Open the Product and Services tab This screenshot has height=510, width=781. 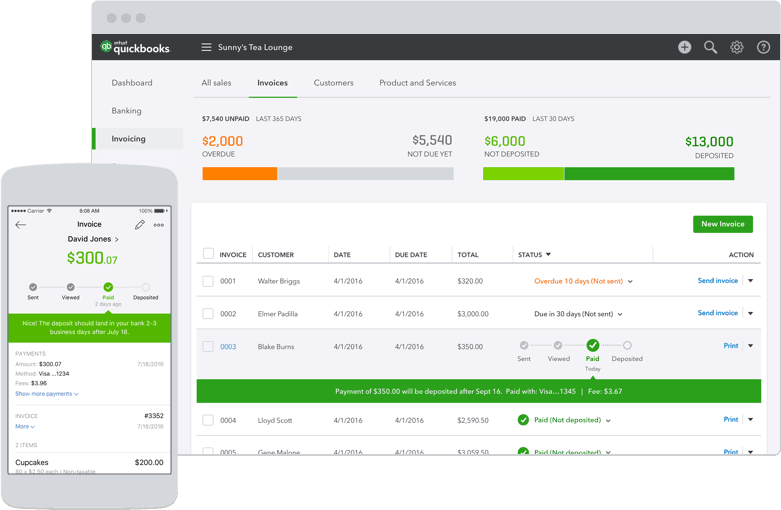pyautogui.click(x=417, y=83)
